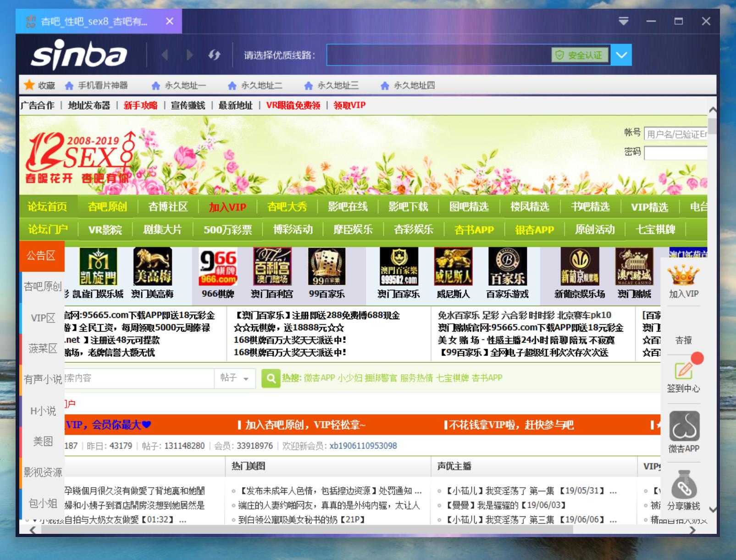Click the 凯旋门娱乐城 logo icon
736x560 pixels.
(x=98, y=266)
